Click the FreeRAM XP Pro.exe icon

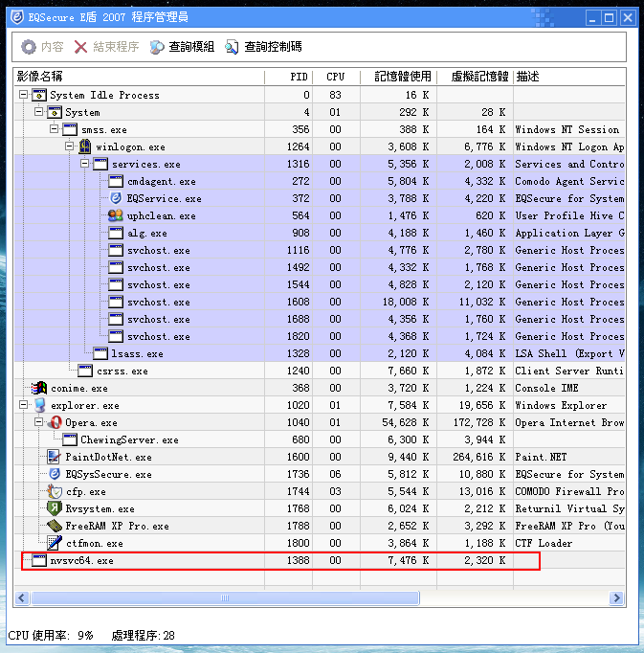(55, 526)
